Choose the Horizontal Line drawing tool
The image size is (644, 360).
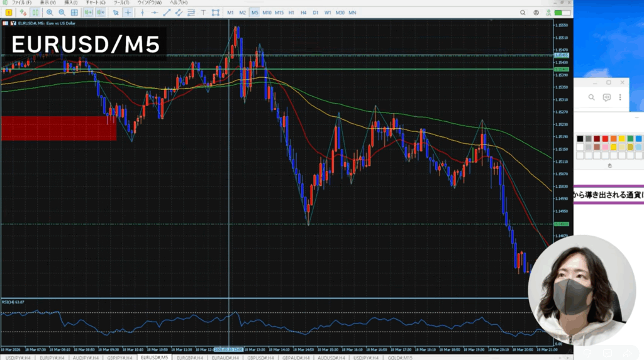[154, 13]
